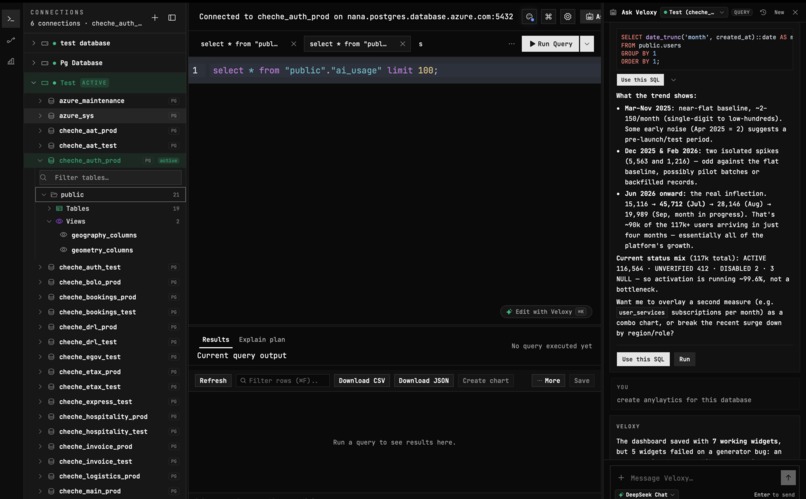Close the first query tab
The width and height of the screenshot is (806, 499).
click(294, 44)
